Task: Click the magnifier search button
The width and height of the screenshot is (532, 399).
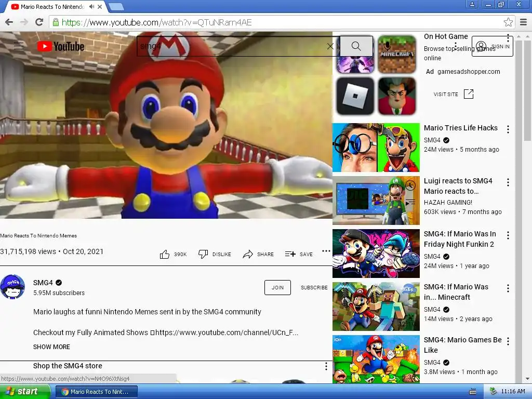Action: click(x=356, y=46)
